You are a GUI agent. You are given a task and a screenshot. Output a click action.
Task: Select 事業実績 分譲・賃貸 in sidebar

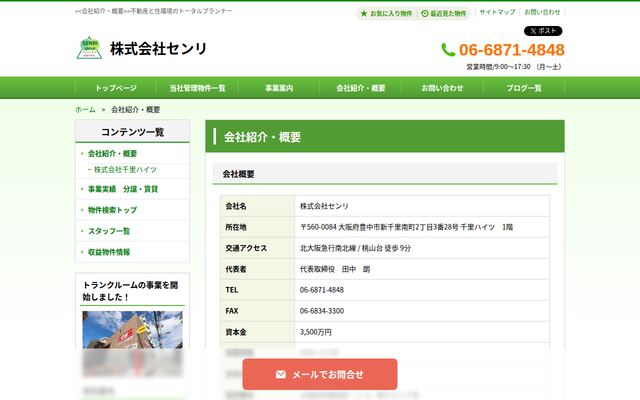[123, 189]
